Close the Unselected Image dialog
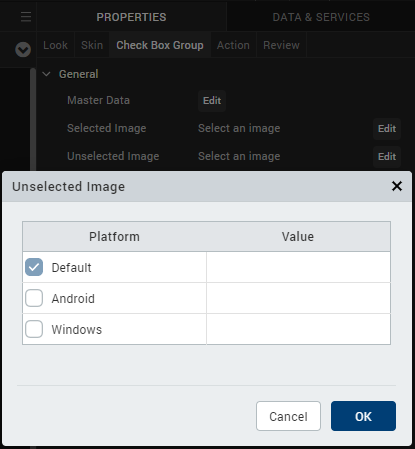 click(x=397, y=186)
